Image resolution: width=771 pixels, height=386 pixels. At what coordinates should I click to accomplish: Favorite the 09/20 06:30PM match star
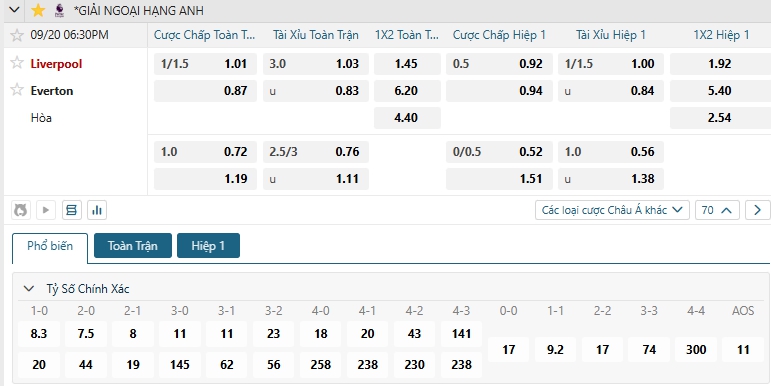tap(17, 35)
